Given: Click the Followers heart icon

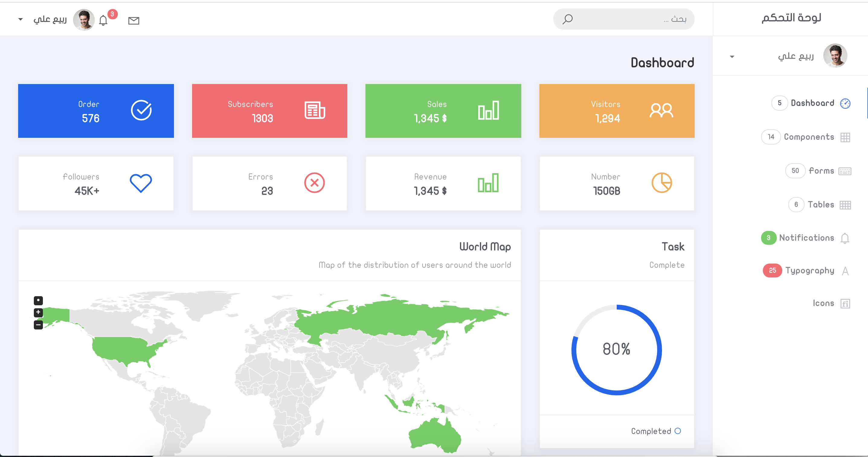Looking at the screenshot, I should coord(141,183).
